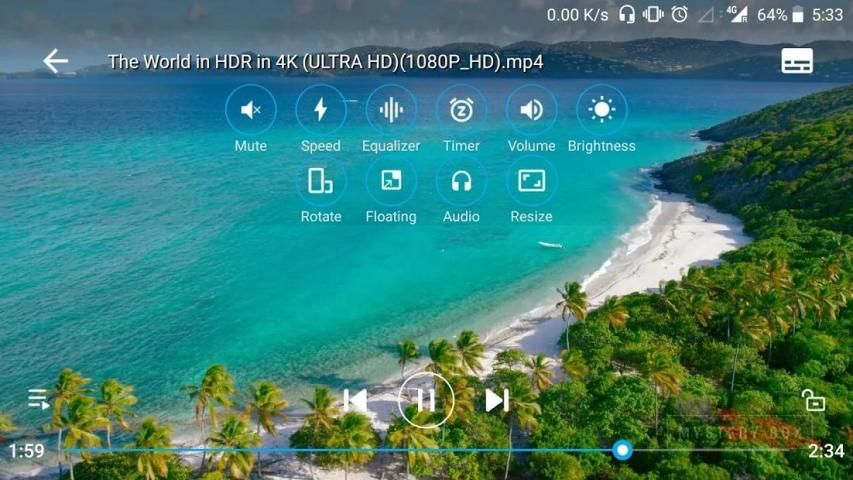Tap the video title text
The height and width of the screenshot is (480, 853).
coord(325,62)
